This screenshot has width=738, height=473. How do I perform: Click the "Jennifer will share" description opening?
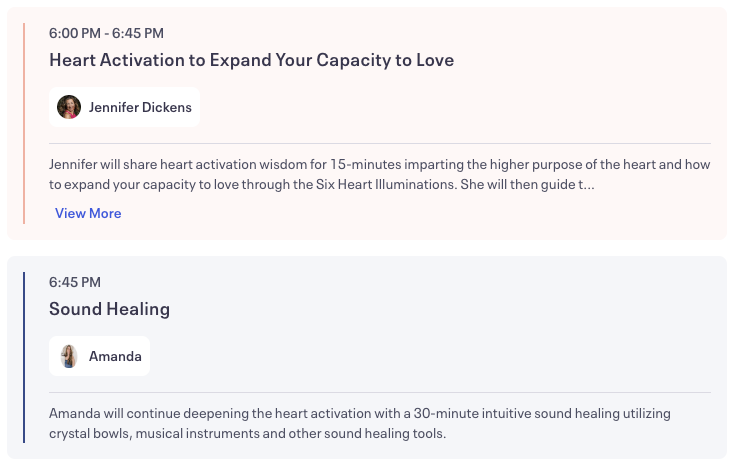click(107, 165)
